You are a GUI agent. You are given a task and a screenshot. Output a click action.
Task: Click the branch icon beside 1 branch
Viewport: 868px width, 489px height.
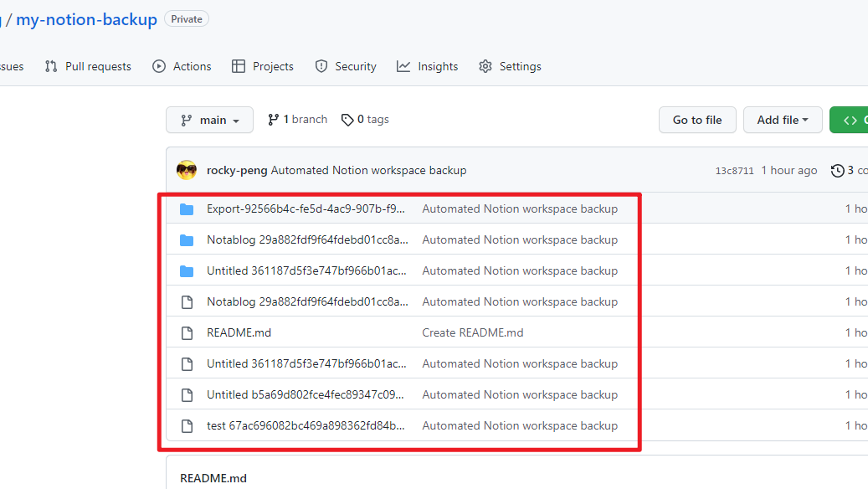click(274, 120)
